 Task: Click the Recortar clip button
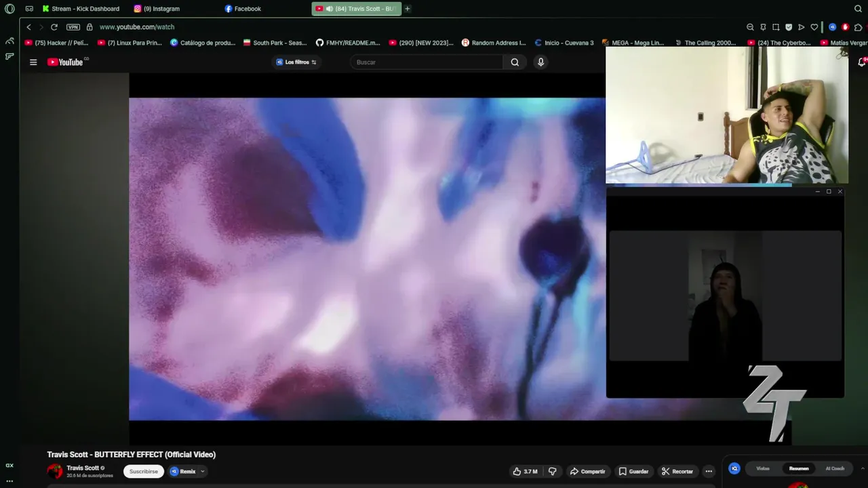point(677,472)
